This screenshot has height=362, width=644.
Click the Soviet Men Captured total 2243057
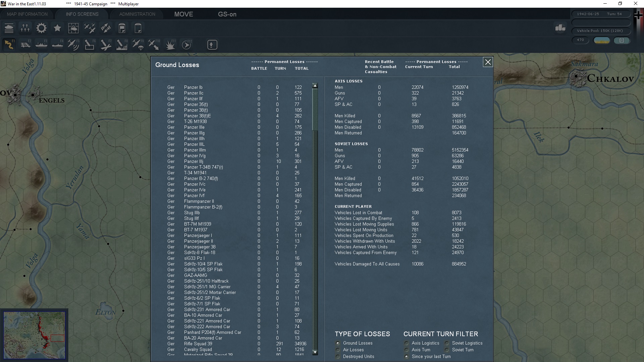click(x=460, y=184)
